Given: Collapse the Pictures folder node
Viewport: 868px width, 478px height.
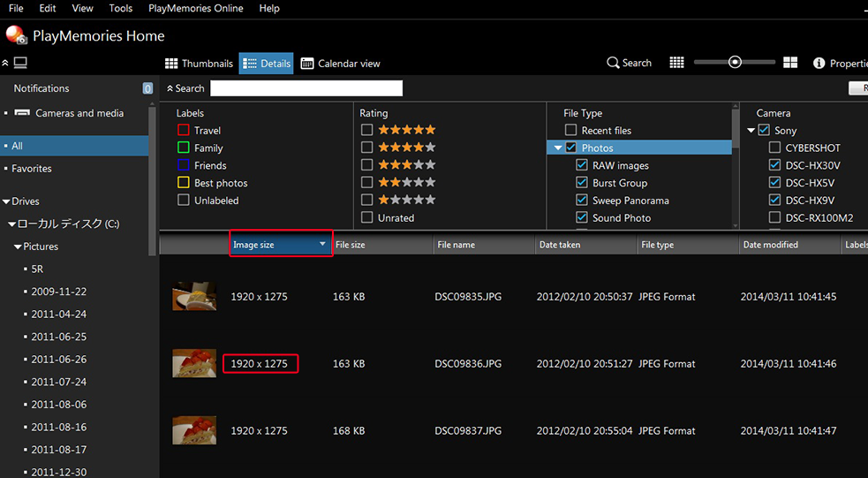Looking at the screenshot, I should pos(19,247).
